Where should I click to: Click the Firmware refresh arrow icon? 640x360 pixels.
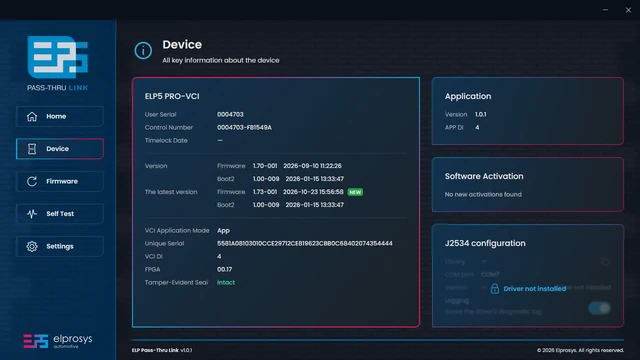point(32,181)
